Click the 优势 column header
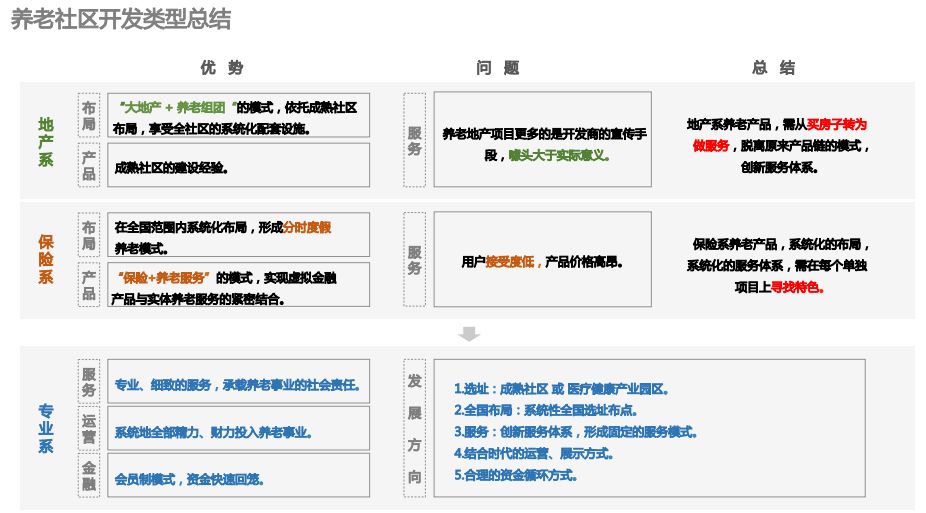926x513 pixels. (x=222, y=68)
